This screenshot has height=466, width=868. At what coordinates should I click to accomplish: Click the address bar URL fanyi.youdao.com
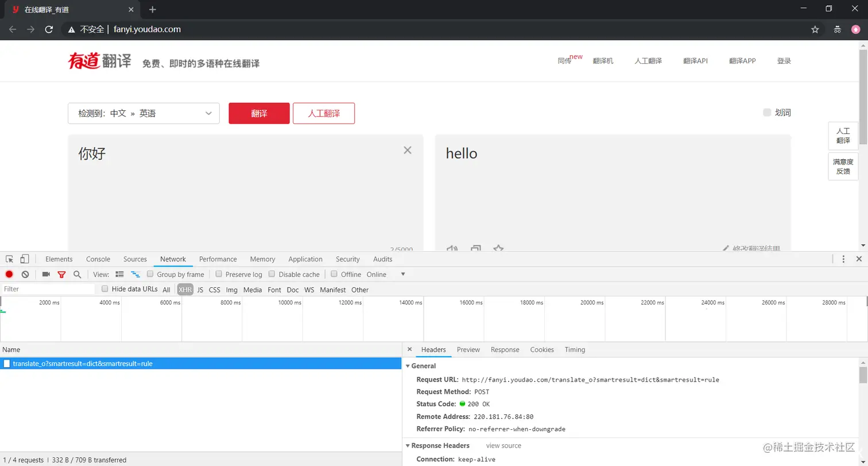(148, 29)
